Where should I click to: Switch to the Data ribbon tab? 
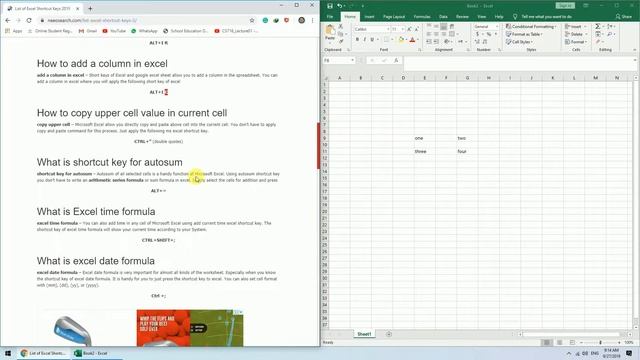tap(443, 17)
